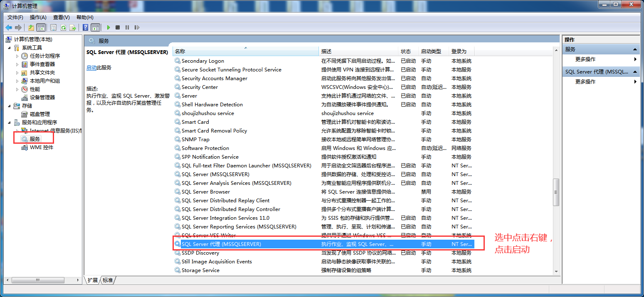Click the green Start service play button
This screenshot has height=297, width=644.
pos(108,27)
